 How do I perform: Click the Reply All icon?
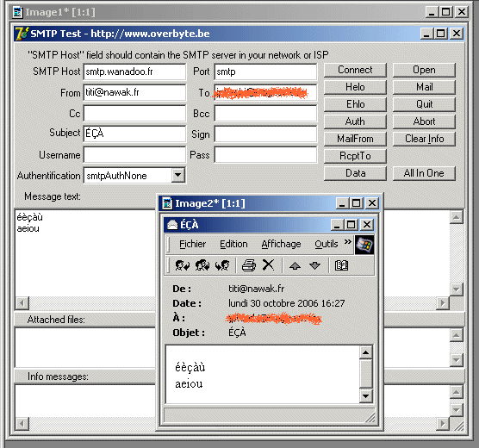click(x=202, y=265)
